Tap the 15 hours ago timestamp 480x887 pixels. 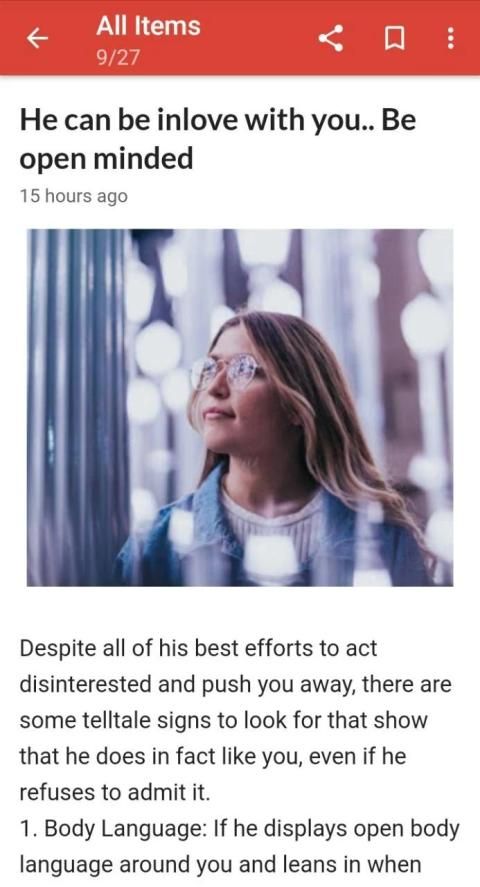pyautogui.click(x=73, y=196)
